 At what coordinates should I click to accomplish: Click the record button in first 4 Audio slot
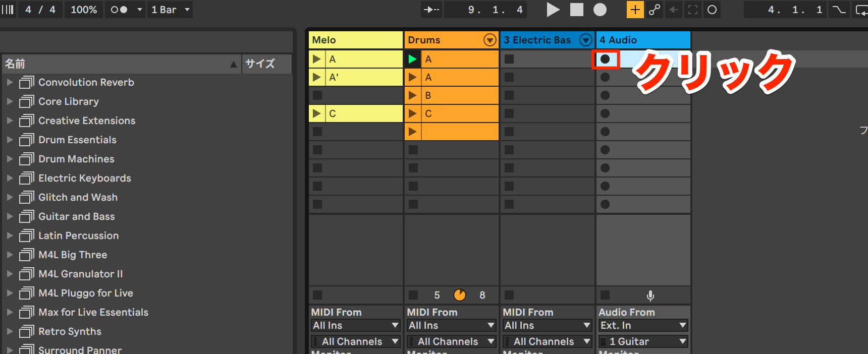tap(605, 59)
